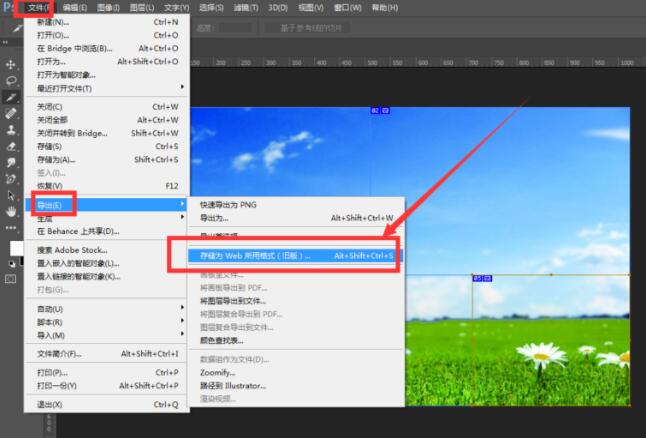Choose 置入嵌入的智能对象(L)... entry
This screenshot has height=438, width=646.
coord(107,263)
